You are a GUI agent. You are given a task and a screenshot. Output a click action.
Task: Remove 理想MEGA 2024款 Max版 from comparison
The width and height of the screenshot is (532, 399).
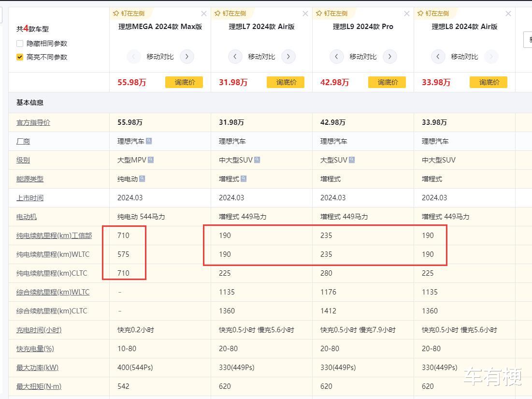coord(204,14)
